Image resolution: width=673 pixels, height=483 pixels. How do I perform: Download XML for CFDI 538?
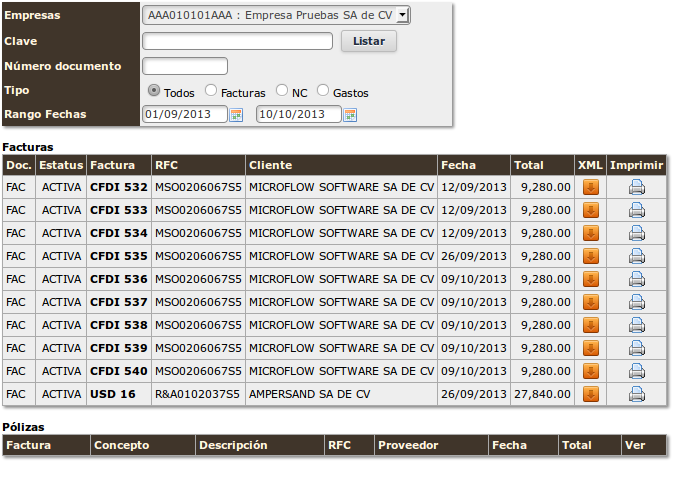coord(591,325)
